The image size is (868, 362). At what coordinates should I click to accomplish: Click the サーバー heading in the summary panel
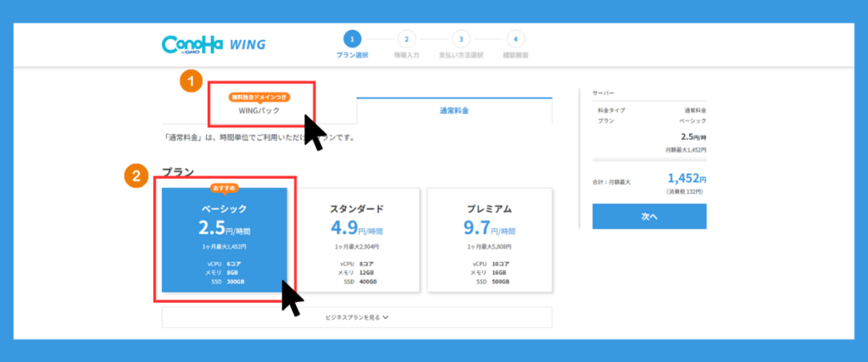604,92
